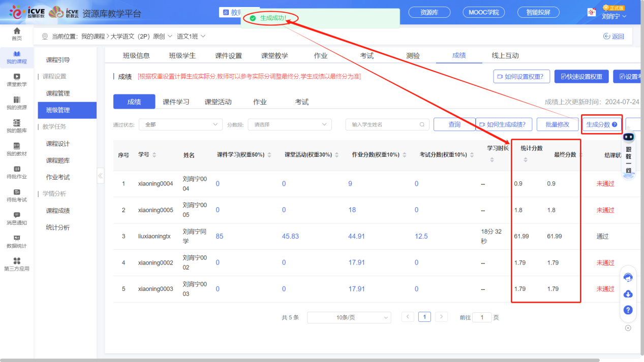Open 课堂教学 from the sidebar

tap(17, 81)
